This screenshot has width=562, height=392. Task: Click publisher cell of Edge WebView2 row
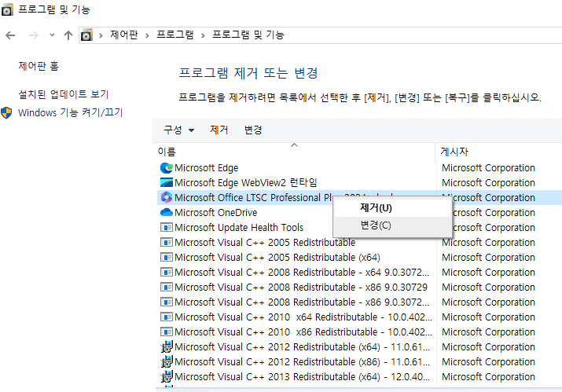[x=489, y=183]
